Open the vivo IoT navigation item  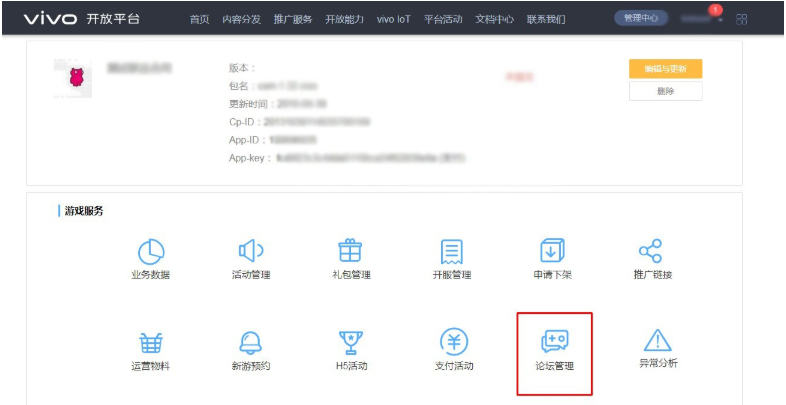(394, 20)
